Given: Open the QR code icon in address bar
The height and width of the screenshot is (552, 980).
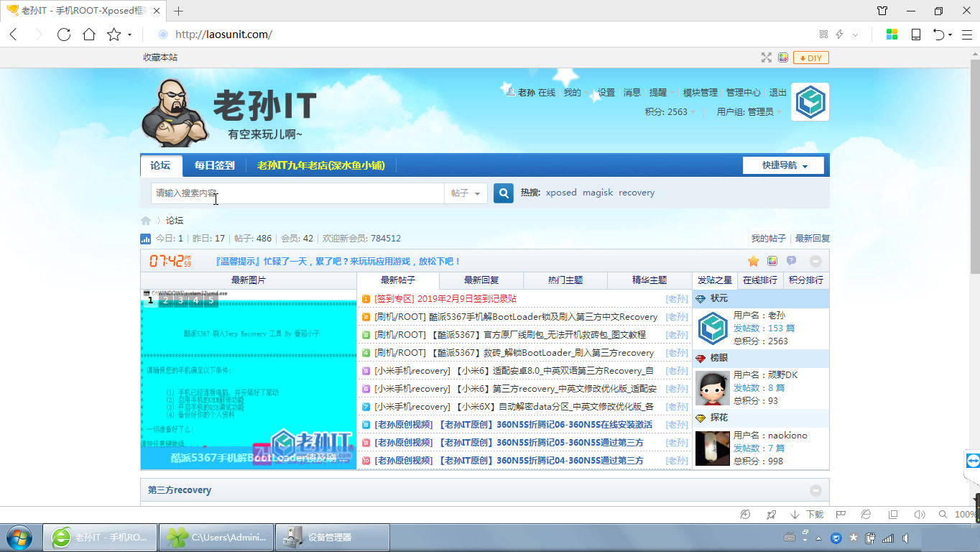Looking at the screenshot, I should click(824, 34).
